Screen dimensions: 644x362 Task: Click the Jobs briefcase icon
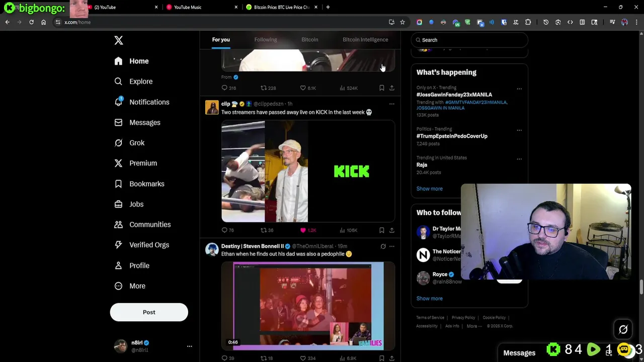[118, 204]
